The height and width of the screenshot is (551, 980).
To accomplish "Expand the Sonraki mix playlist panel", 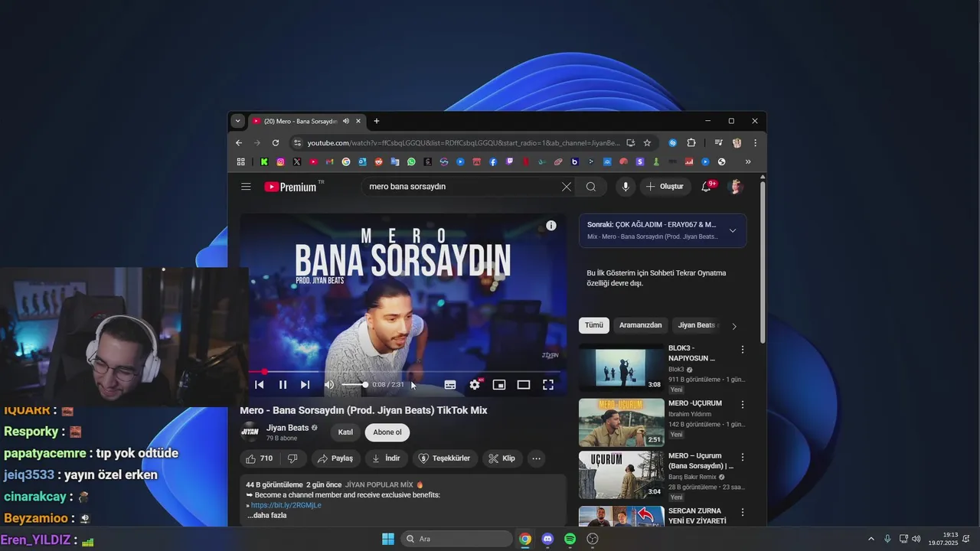I will (733, 230).
